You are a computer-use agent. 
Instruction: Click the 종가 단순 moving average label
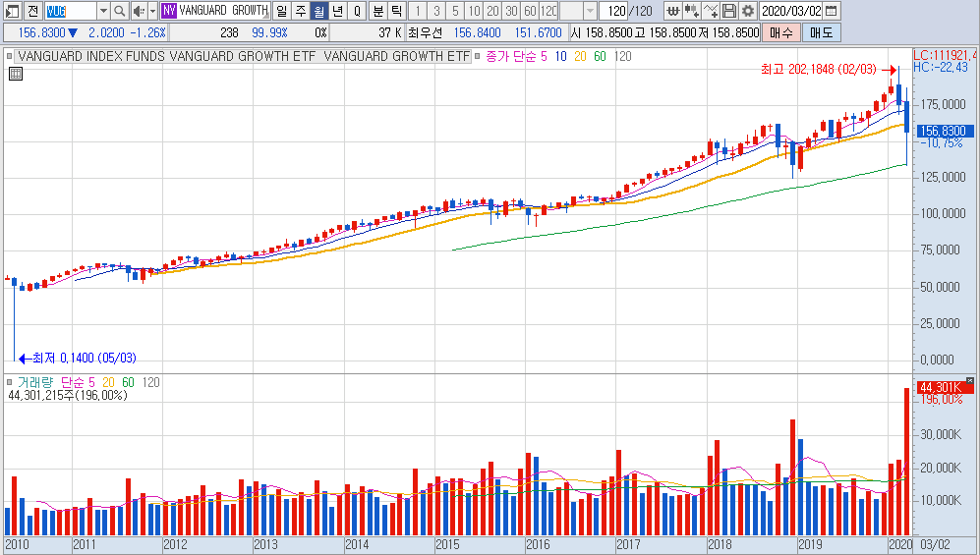pyautogui.click(x=510, y=56)
